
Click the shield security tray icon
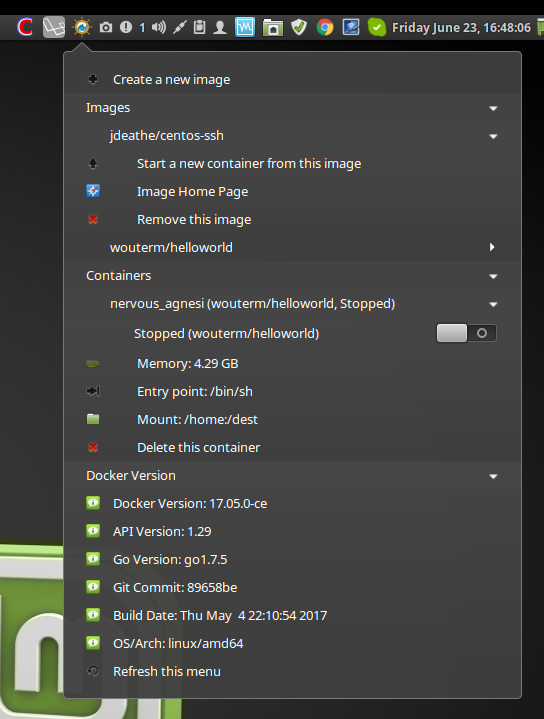(x=299, y=28)
